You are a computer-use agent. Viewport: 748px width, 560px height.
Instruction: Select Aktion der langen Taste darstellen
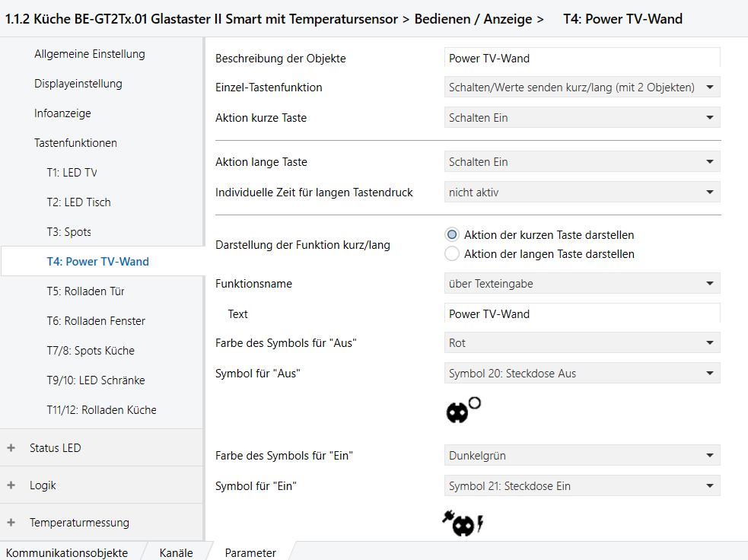click(453, 254)
